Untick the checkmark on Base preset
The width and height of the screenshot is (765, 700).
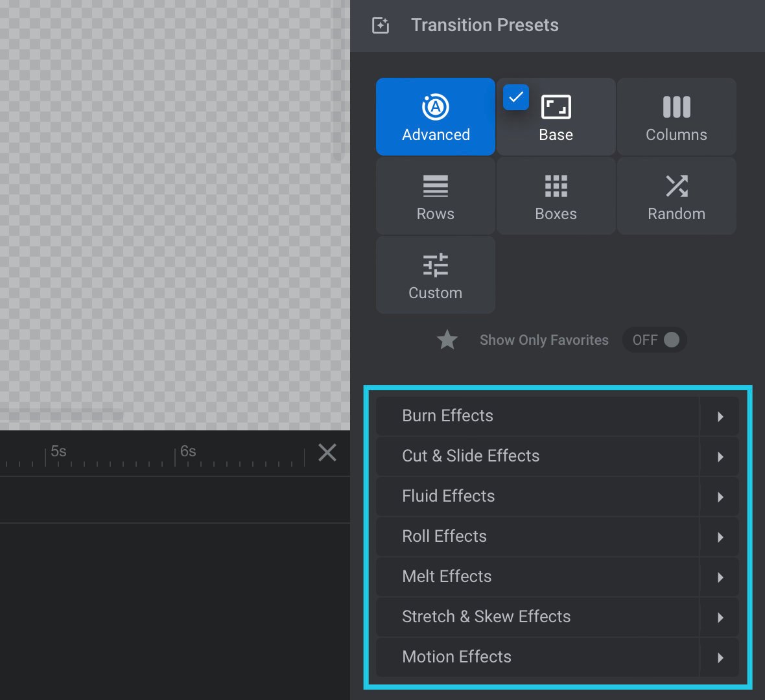click(515, 97)
